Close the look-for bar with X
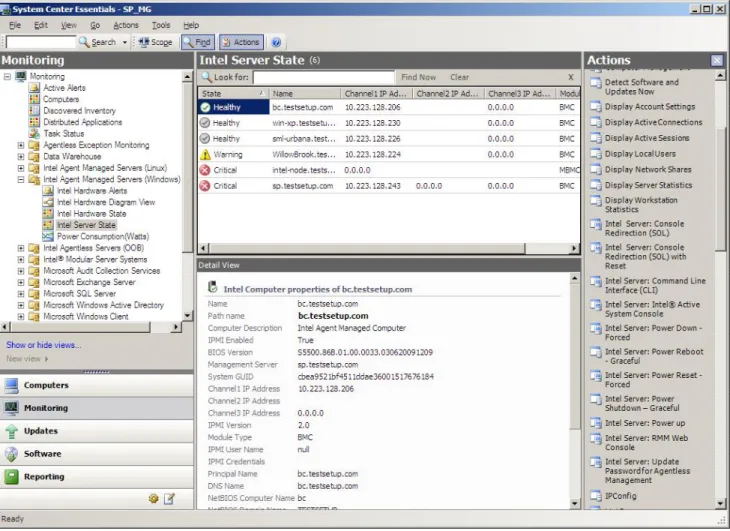This screenshot has width=730, height=531. [x=571, y=77]
